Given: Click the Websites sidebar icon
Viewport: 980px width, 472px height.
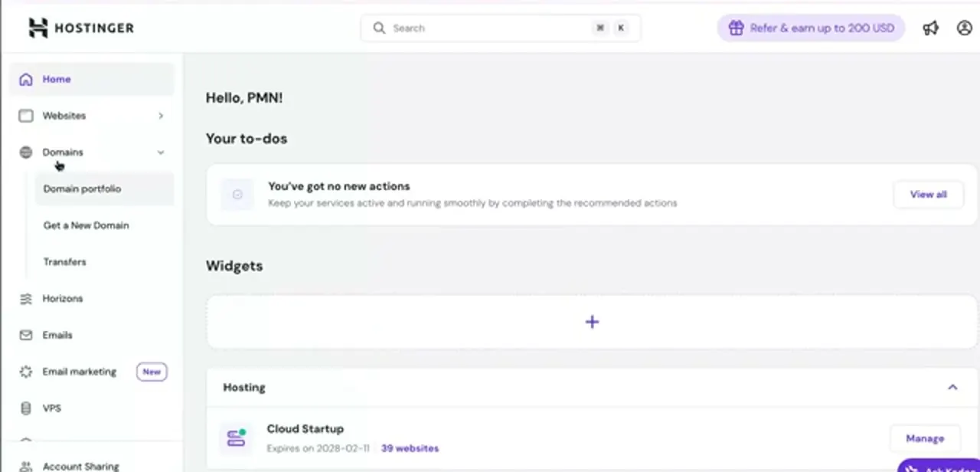Looking at the screenshot, I should 26,116.
